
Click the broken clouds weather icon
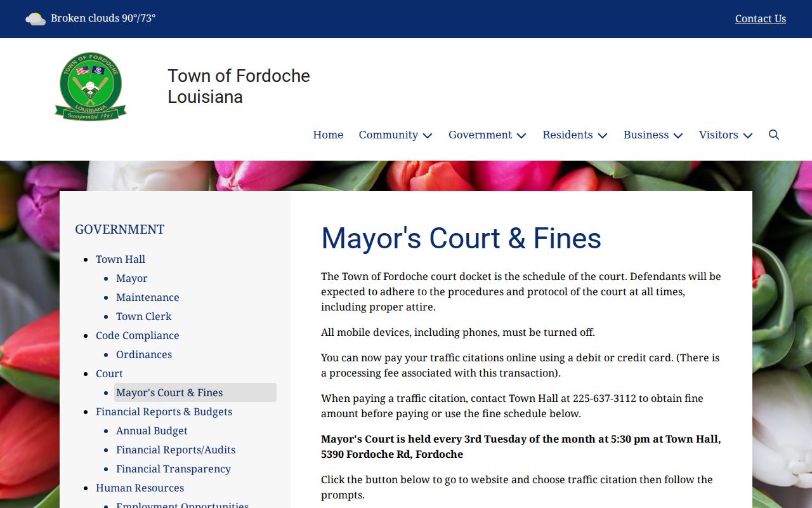click(36, 18)
